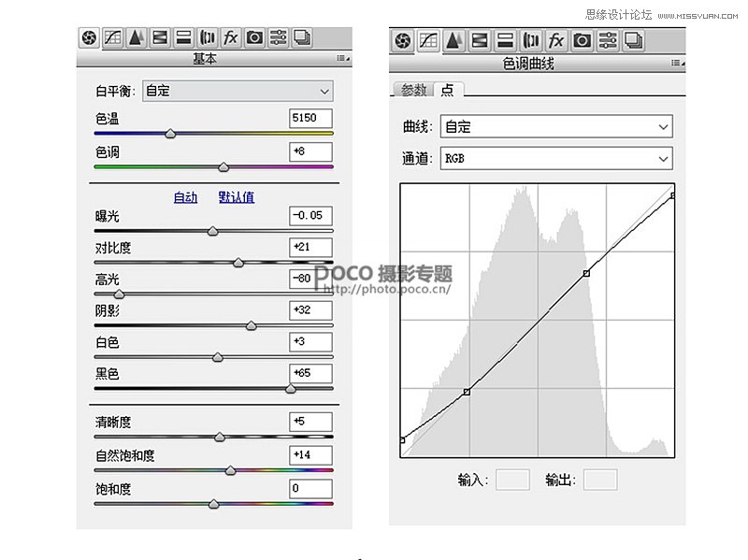Click the 白色 whites slider handle
The image size is (748, 560).
(218, 357)
